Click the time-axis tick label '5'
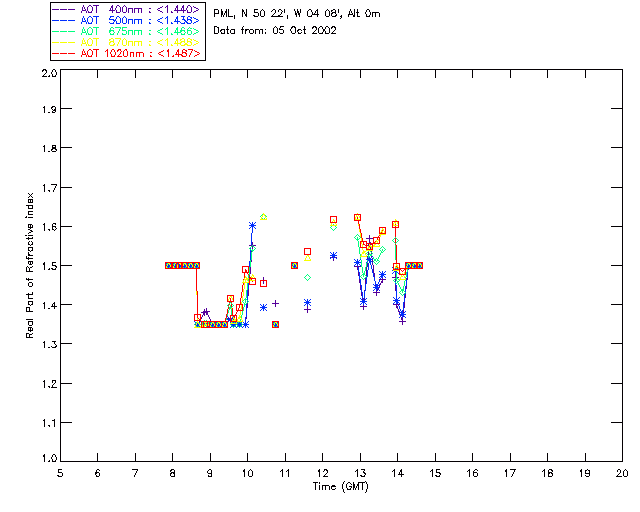 60,473
